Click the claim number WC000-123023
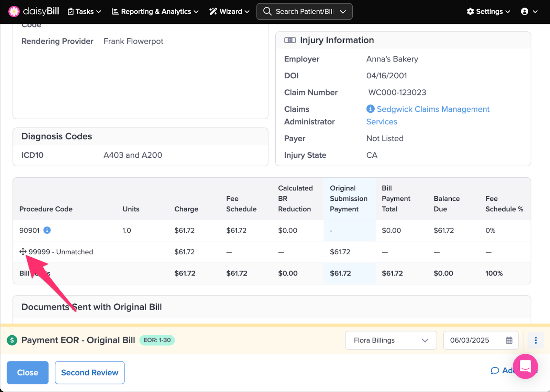 [x=397, y=92]
